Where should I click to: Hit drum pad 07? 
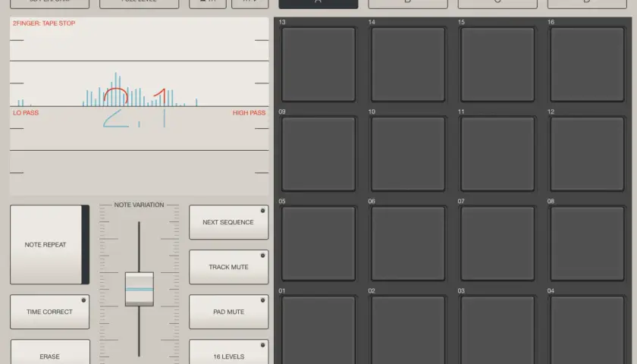point(497,243)
